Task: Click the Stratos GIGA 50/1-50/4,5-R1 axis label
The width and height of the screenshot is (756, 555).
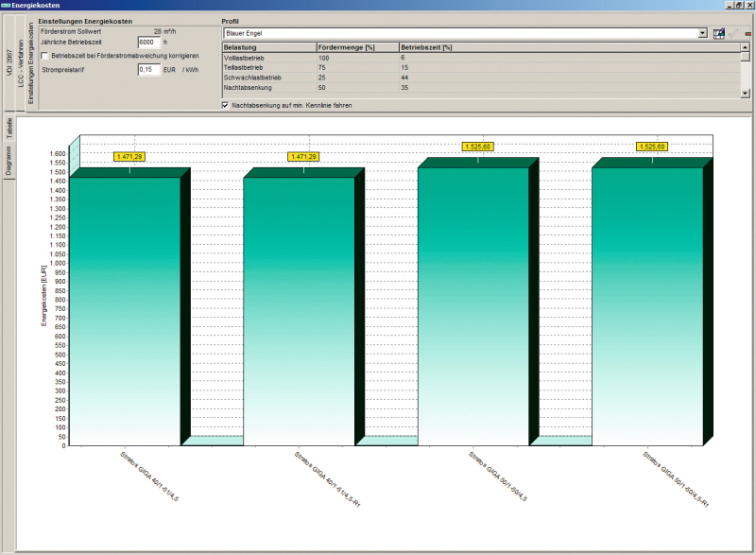Action: point(676,479)
